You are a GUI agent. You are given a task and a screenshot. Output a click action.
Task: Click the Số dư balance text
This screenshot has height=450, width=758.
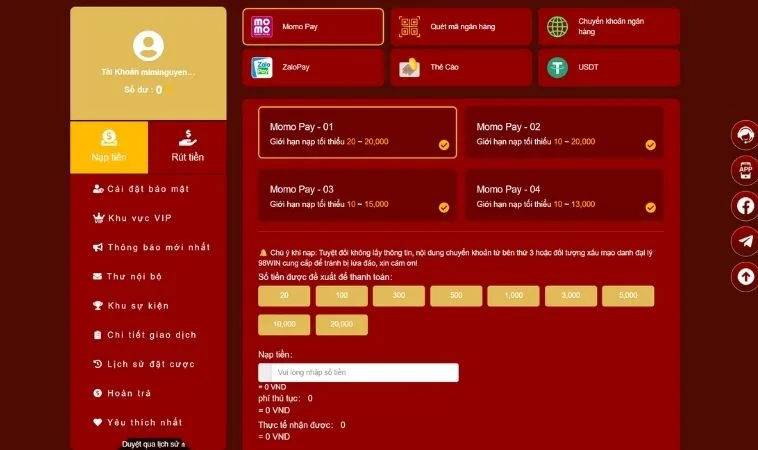click(x=144, y=90)
